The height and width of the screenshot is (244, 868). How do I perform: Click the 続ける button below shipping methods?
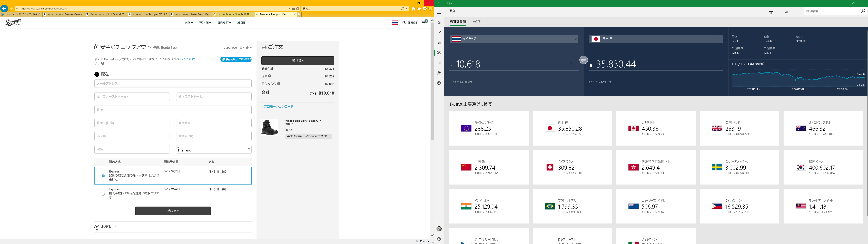(173, 211)
